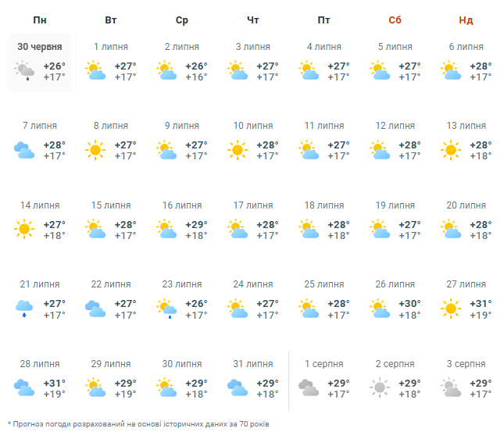Click the highlighted 30 червня day card
Image resolution: width=504 pixels, height=439 pixels.
tap(40, 62)
